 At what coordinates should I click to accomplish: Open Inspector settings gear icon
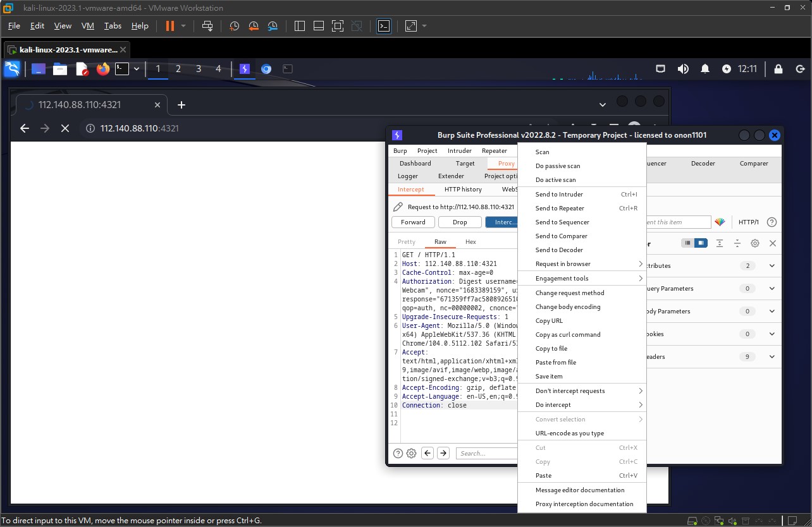[754, 243]
